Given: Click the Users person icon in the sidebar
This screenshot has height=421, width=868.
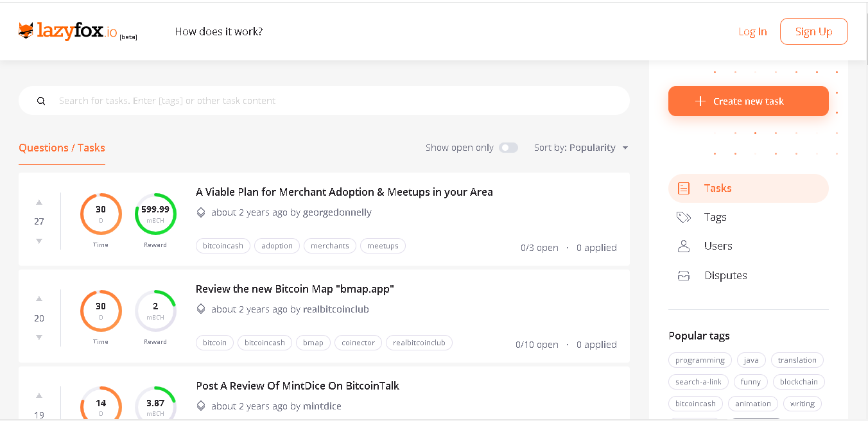Looking at the screenshot, I should pyautogui.click(x=684, y=246).
